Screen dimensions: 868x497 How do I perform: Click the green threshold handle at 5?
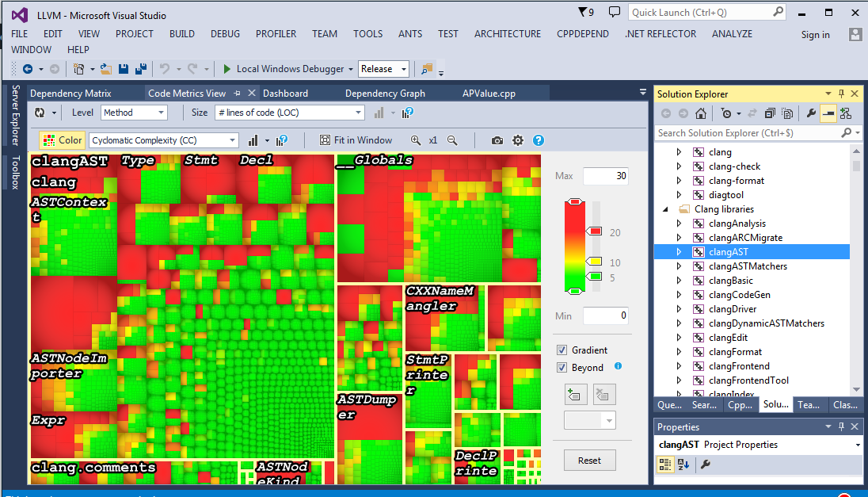click(x=595, y=276)
